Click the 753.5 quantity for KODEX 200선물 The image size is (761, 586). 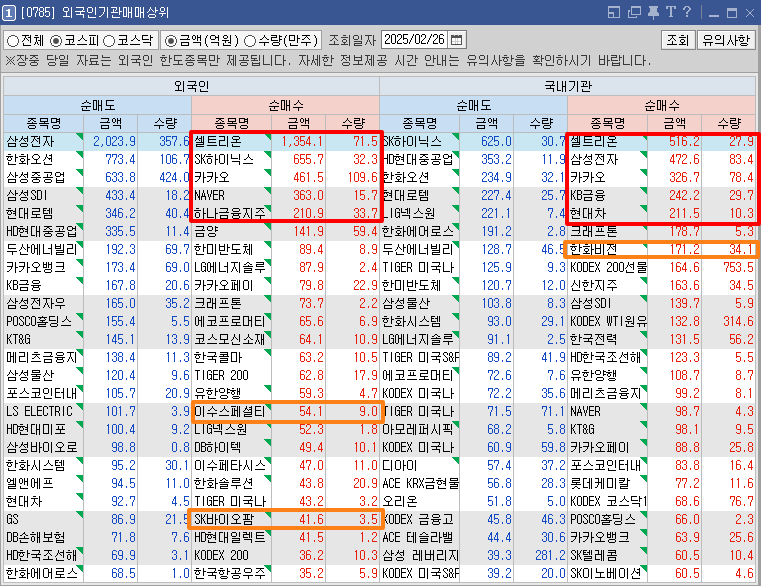738,267
